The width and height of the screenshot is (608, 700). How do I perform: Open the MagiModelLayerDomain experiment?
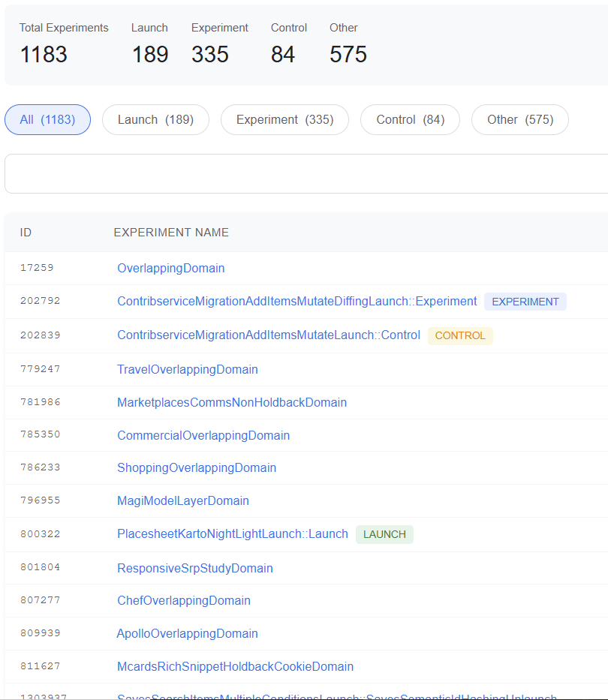click(x=182, y=500)
